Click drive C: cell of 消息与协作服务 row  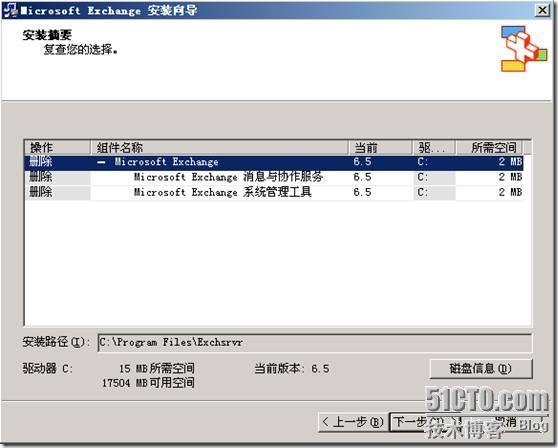click(434, 177)
